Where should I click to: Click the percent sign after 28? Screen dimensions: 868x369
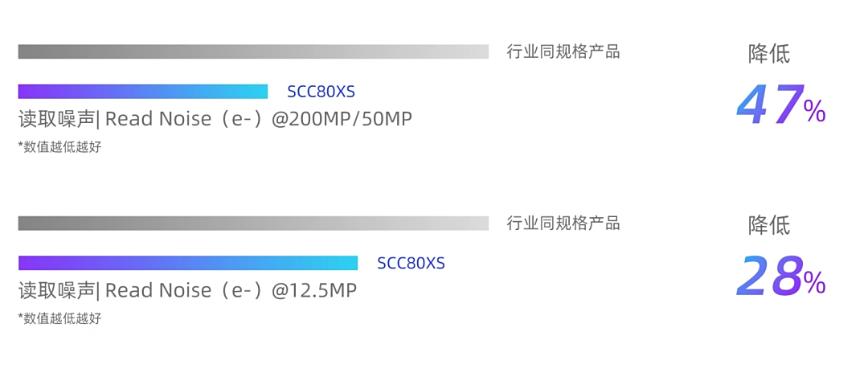[814, 283]
